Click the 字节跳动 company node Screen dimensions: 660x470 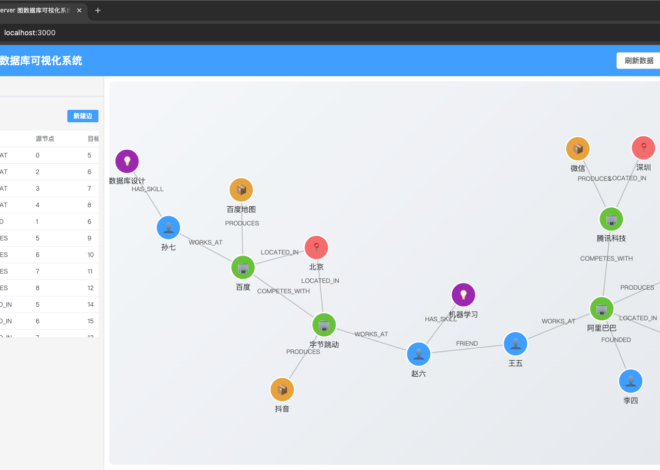pos(324,325)
